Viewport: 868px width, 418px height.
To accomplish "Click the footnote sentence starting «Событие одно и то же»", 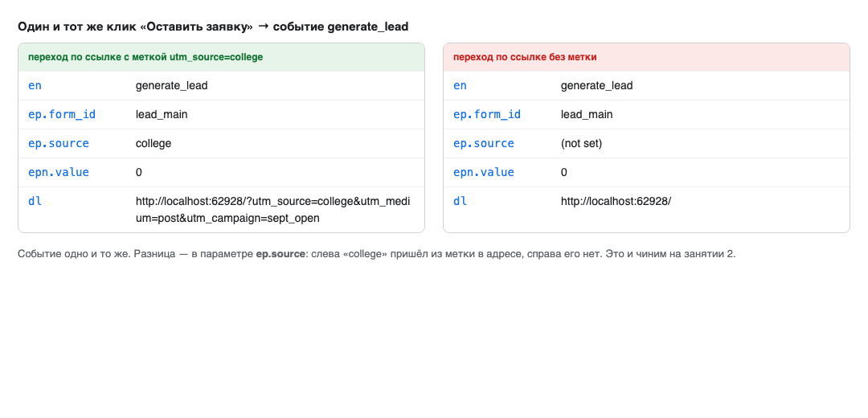I will click(376, 254).
